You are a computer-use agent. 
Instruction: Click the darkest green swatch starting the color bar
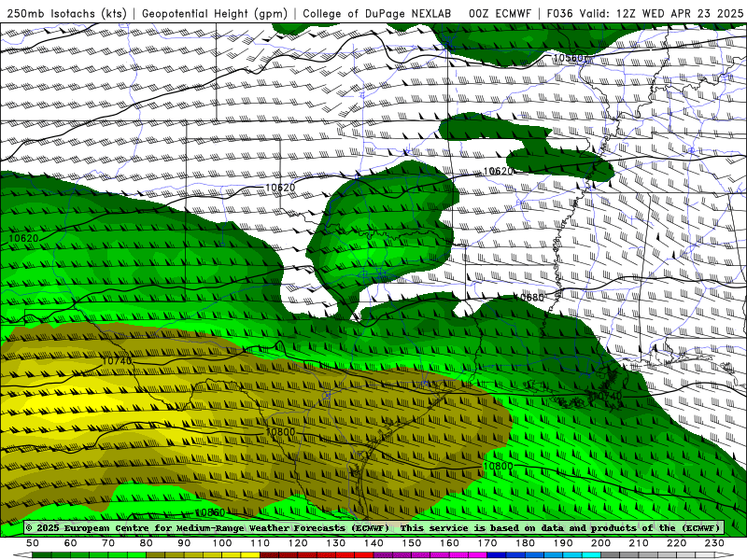coord(42,555)
